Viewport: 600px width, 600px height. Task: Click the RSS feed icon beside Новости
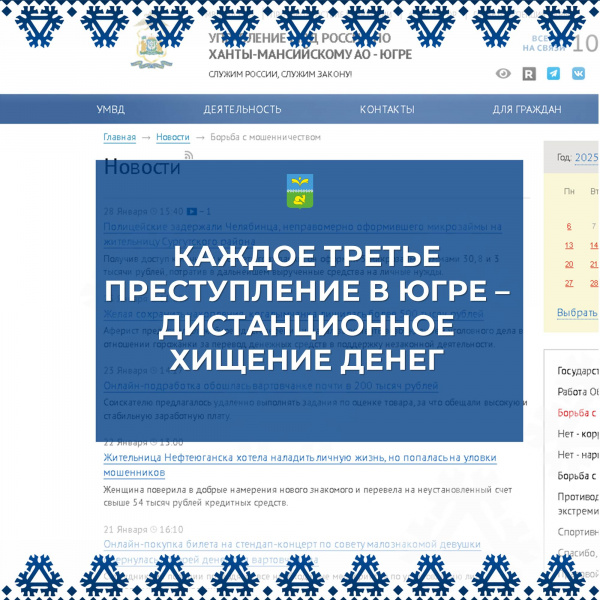188,156
